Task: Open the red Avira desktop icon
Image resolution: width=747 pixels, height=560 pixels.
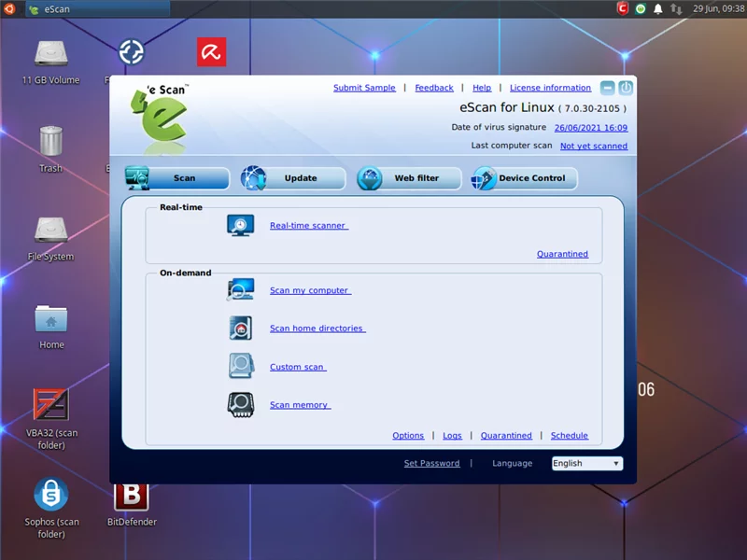Action: 212,52
